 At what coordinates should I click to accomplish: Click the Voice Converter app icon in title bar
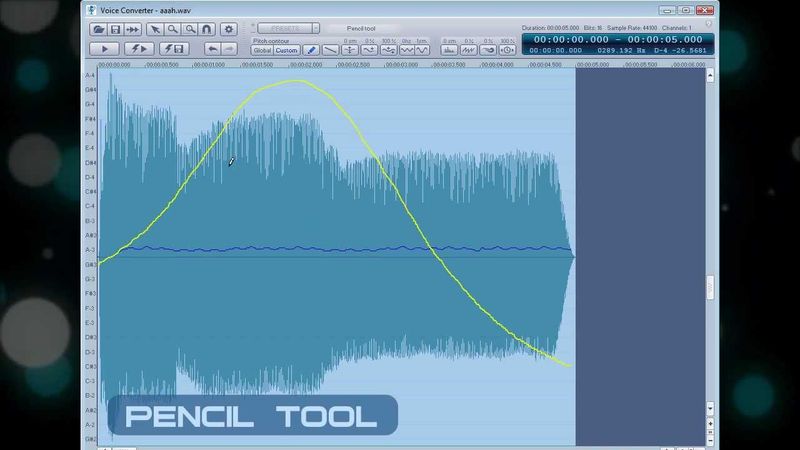click(91, 10)
